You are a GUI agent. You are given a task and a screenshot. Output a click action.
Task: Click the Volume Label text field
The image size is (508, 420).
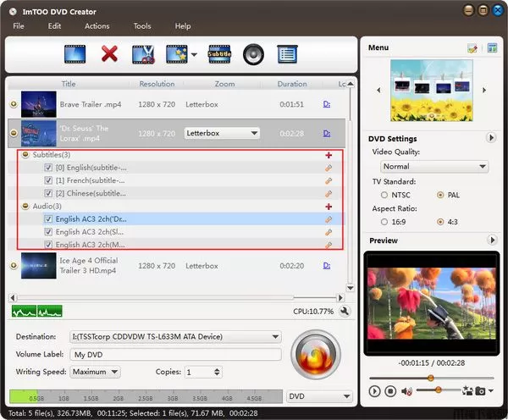point(174,354)
